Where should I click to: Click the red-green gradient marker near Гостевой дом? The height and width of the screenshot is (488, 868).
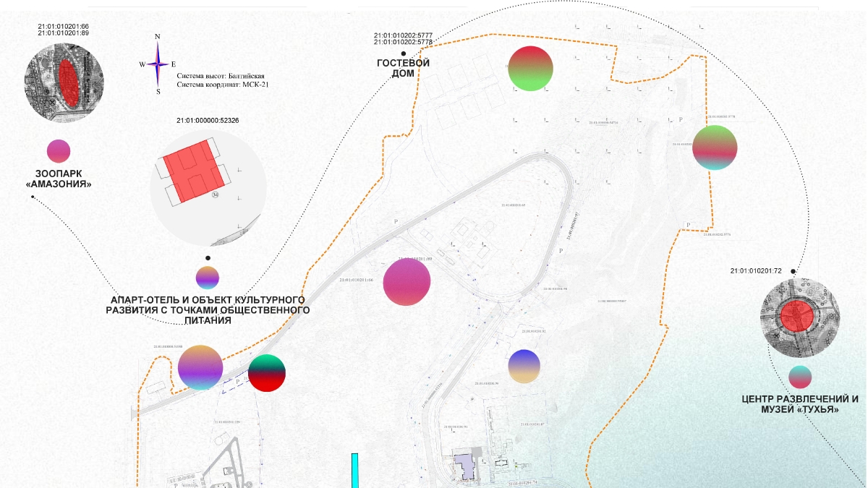pos(530,69)
